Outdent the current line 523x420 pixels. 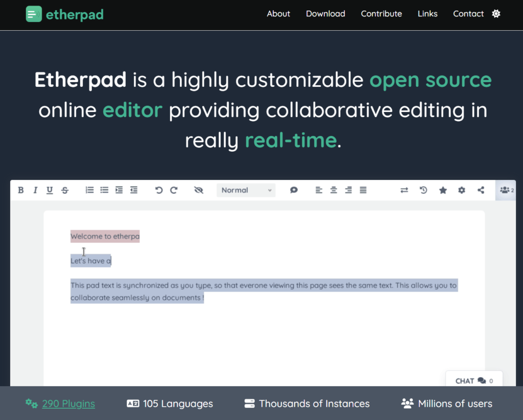tap(134, 190)
